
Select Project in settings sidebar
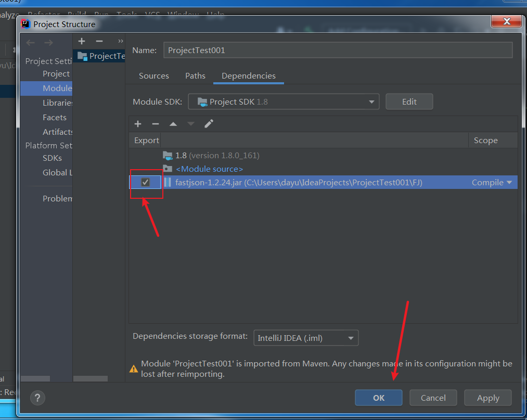56,73
